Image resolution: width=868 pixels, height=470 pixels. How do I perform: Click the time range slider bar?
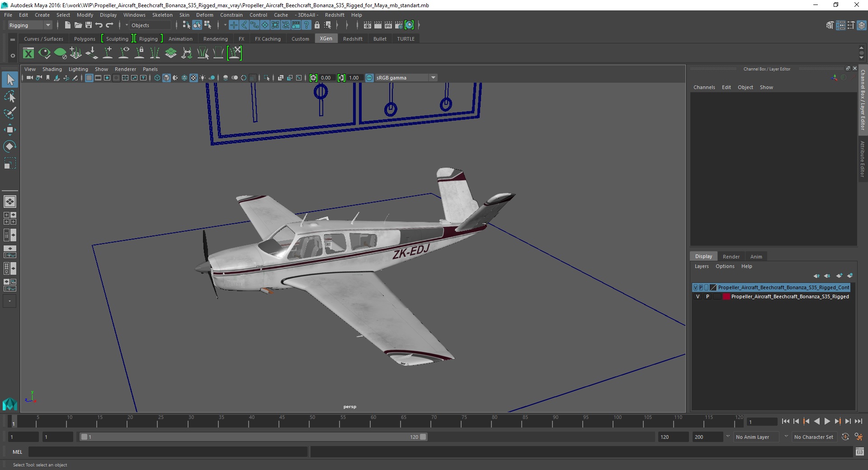tap(253, 437)
